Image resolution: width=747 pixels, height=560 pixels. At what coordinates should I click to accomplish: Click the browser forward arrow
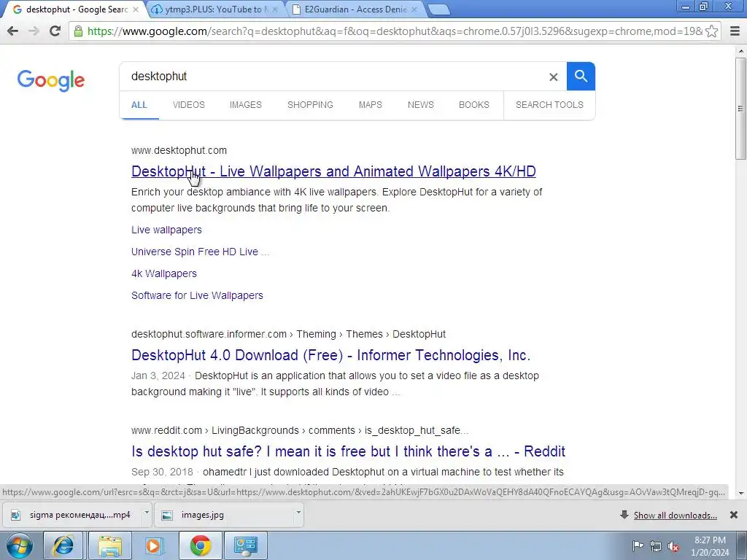34,31
